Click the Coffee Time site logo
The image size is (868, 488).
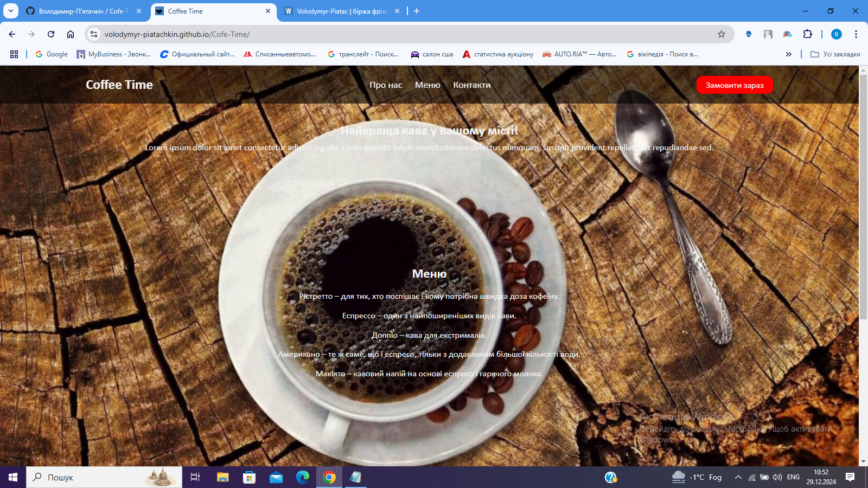pos(119,85)
